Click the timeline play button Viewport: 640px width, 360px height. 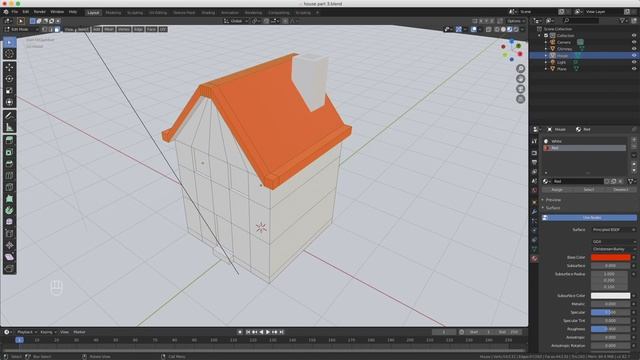pyautogui.click(x=268, y=332)
